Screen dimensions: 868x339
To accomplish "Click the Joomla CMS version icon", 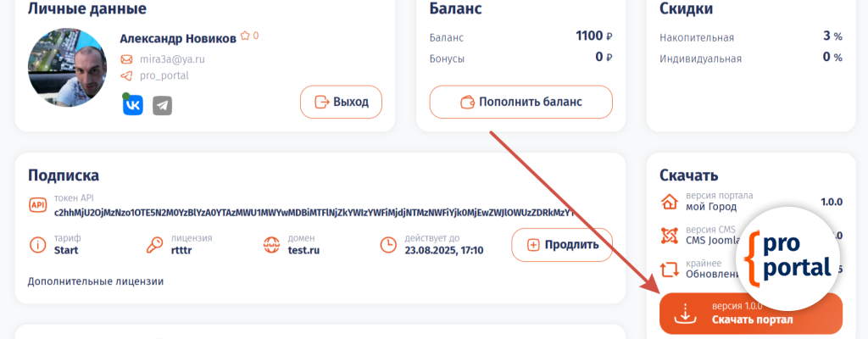I will pyautogui.click(x=670, y=235).
